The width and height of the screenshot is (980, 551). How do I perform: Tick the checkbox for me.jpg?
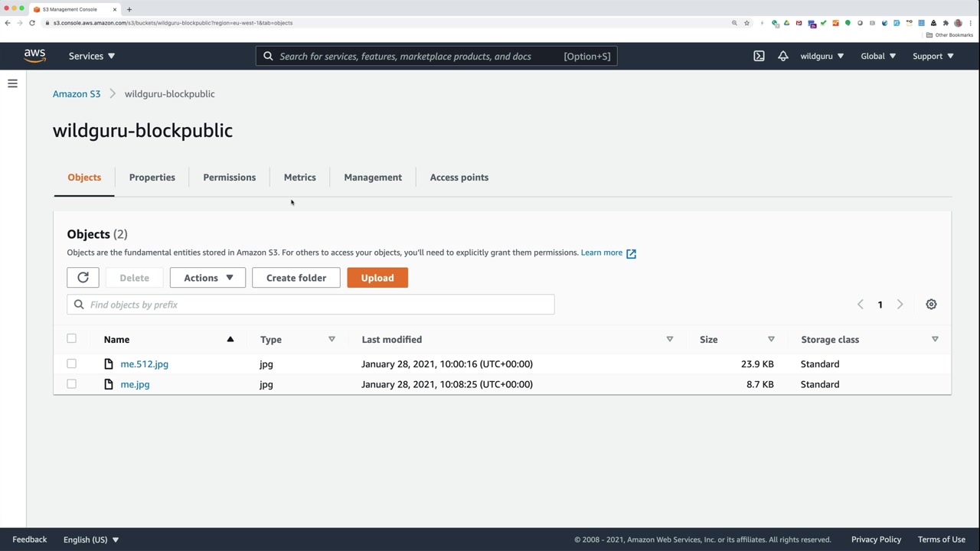pos(71,383)
